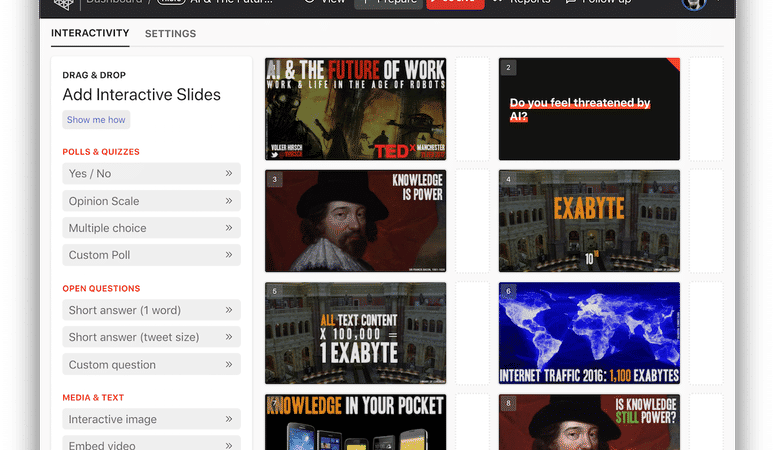Expand the Yes / No chevron arrow
Screen dimensions: 775x450
pyautogui.click(x=229, y=173)
